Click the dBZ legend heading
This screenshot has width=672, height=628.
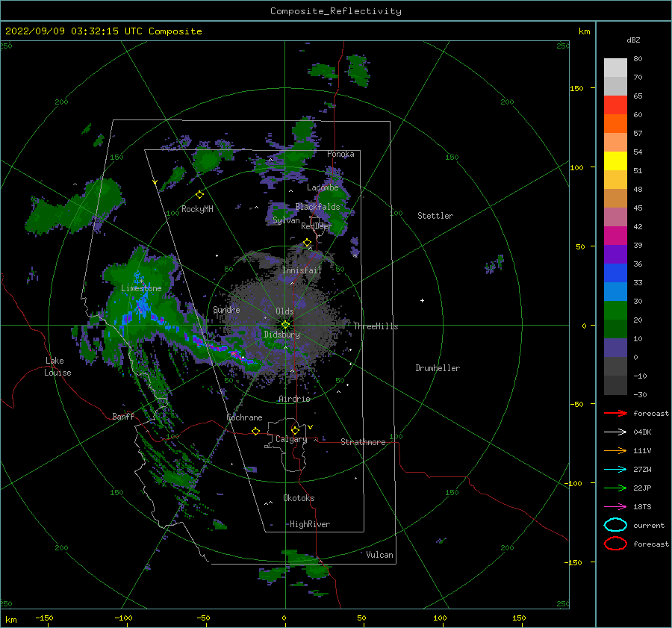click(x=633, y=40)
